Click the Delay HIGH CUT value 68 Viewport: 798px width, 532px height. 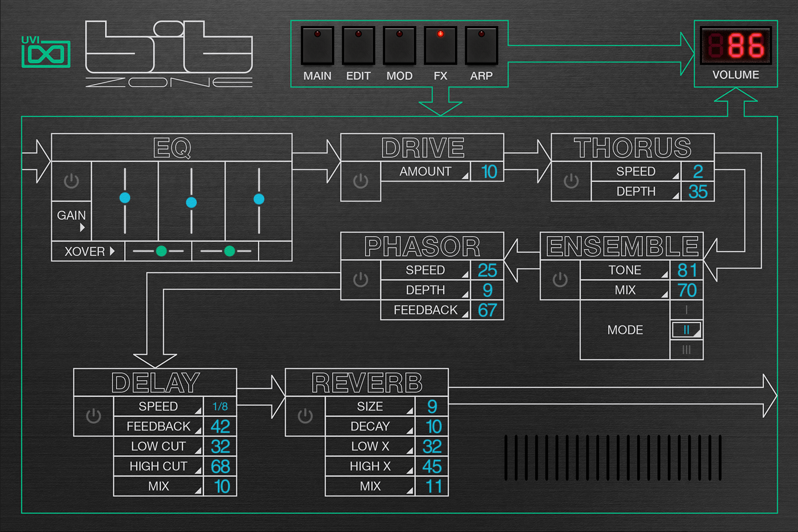pyautogui.click(x=220, y=467)
